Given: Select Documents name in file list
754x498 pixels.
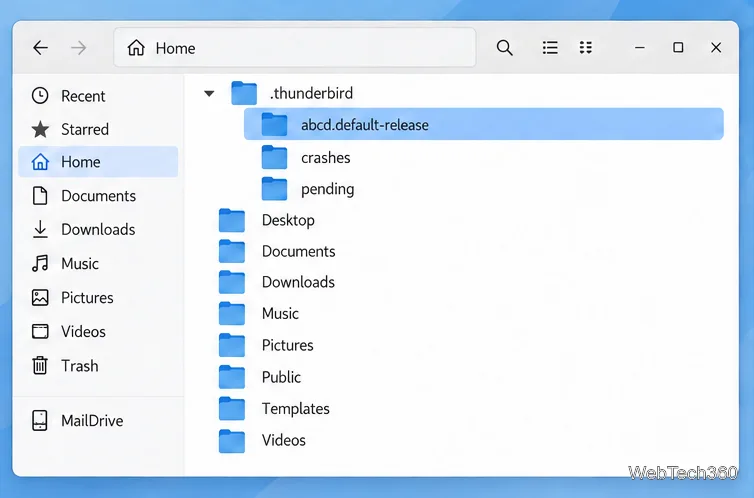Looking at the screenshot, I should (x=298, y=251).
